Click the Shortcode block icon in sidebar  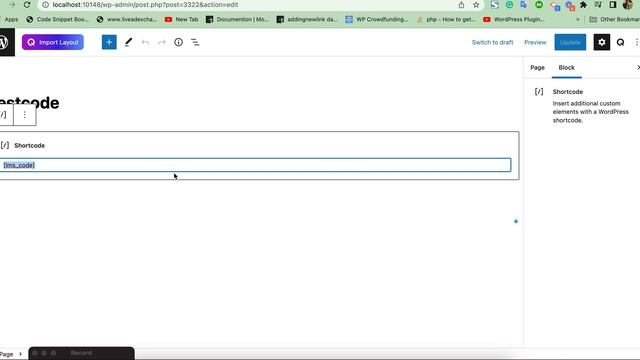pos(539,91)
